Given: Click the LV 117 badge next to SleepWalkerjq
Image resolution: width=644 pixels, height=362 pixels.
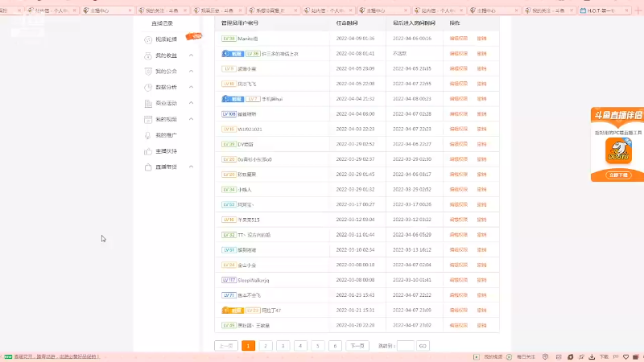Looking at the screenshot, I should 229,280.
